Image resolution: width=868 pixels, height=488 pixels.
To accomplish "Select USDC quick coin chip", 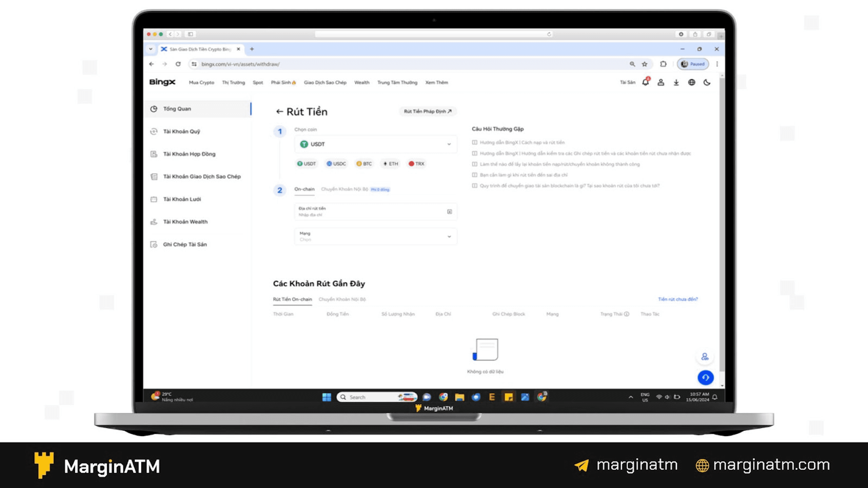I will point(336,164).
